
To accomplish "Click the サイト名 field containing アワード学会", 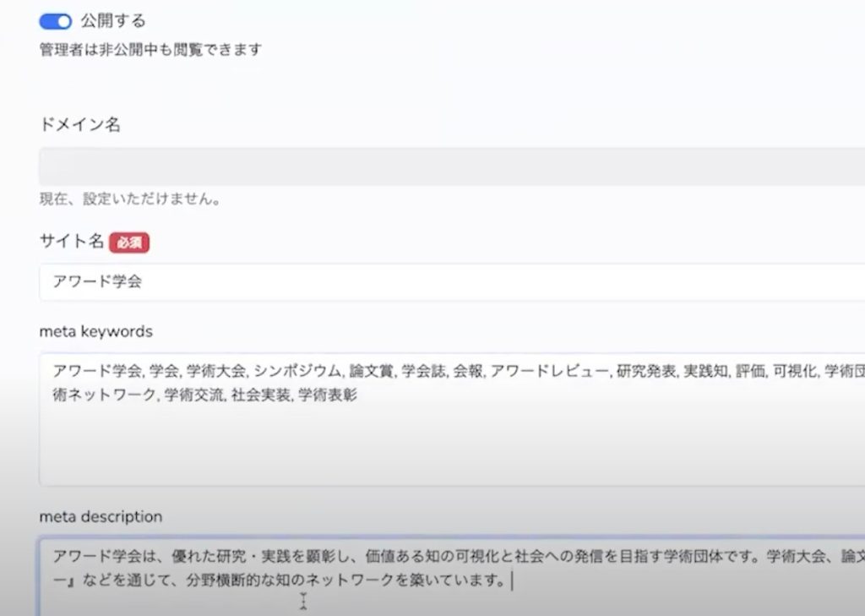I will (x=452, y=282).
